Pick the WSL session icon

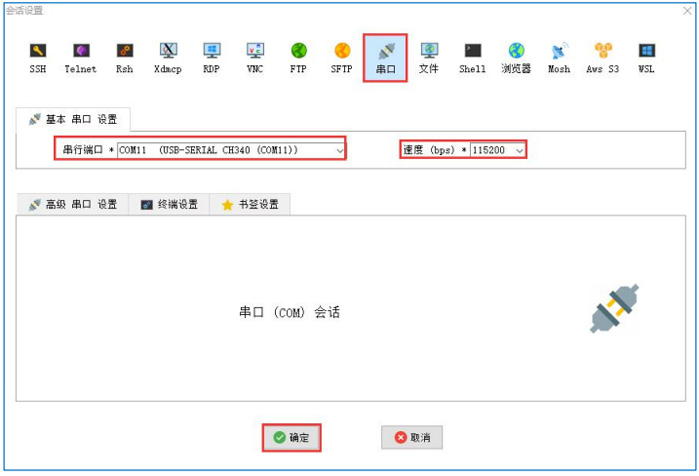[646, 58]
